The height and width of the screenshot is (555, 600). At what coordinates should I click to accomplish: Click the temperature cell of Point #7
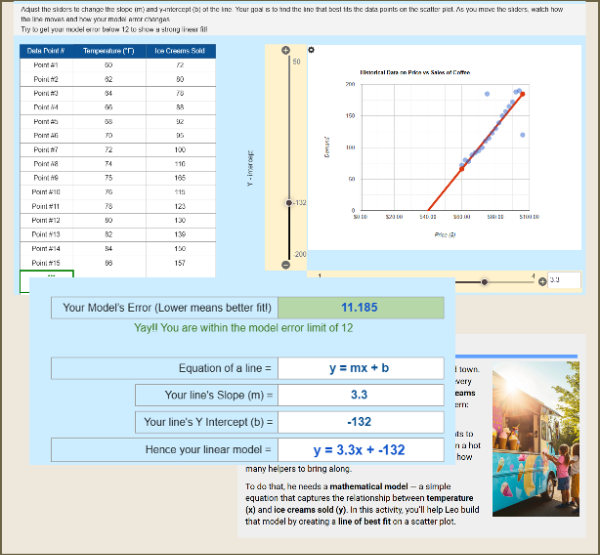(x=109, y=150)
